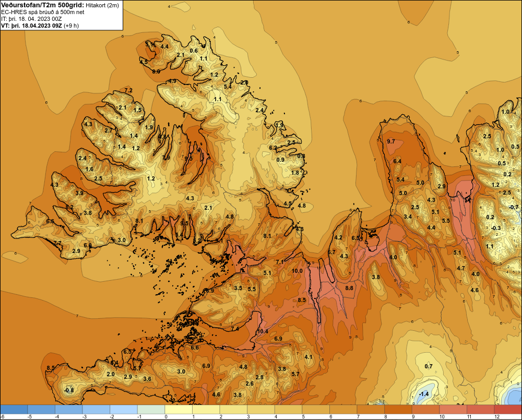Click the -0.3 temperature value

[x=496, y=228]
